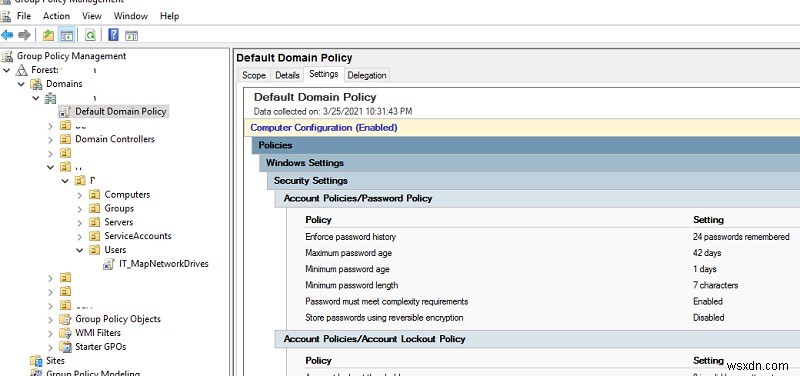Click the Computer Configuration (Enabled) link

coord(323,128)
